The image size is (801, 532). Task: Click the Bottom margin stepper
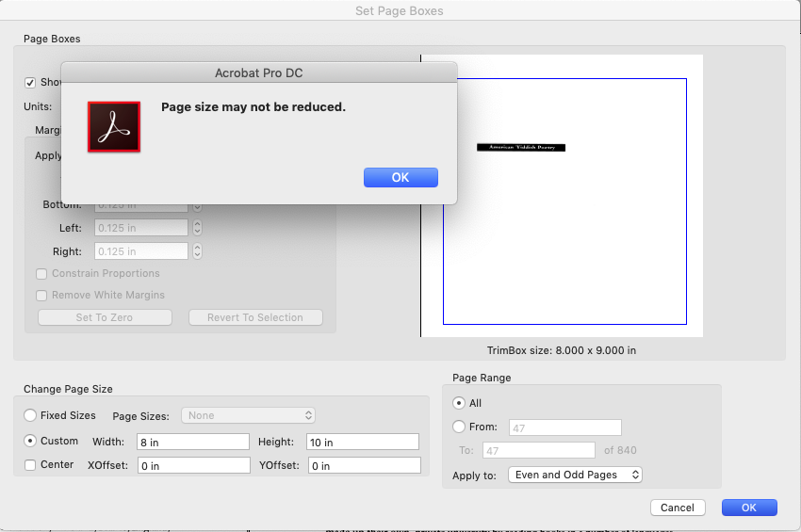(197, 207)
